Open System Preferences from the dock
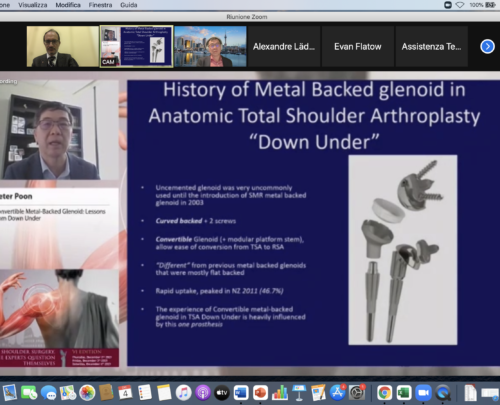 coord(357,393)
